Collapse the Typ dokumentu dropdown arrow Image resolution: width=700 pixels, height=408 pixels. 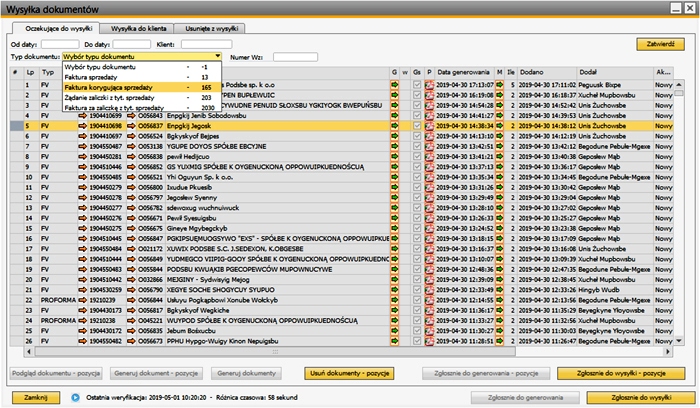(217, 57)
